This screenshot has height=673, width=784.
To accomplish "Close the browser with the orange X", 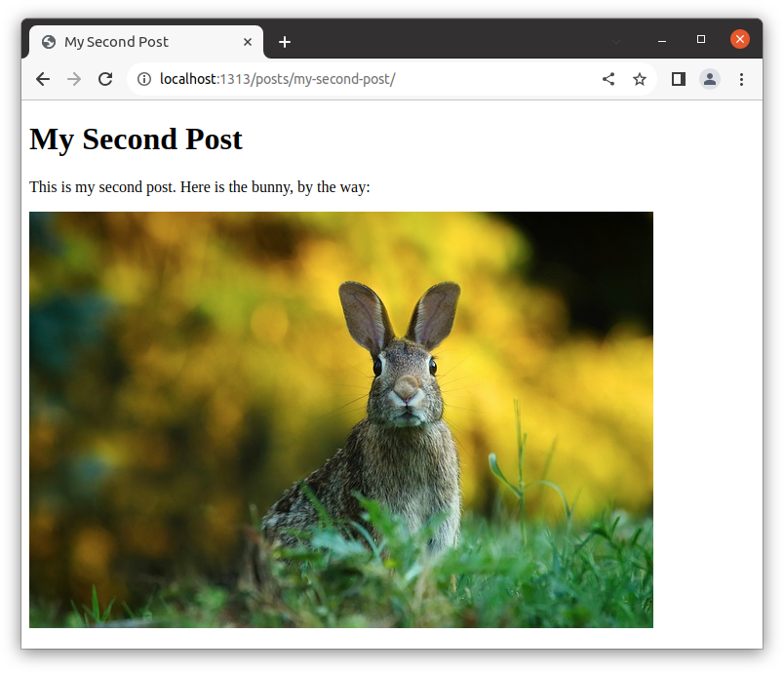I will 740,39.
